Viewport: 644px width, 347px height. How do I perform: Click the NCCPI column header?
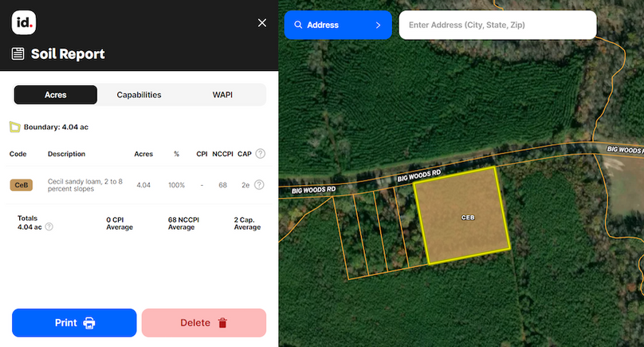pyautogui.click(x=221, y=154)
